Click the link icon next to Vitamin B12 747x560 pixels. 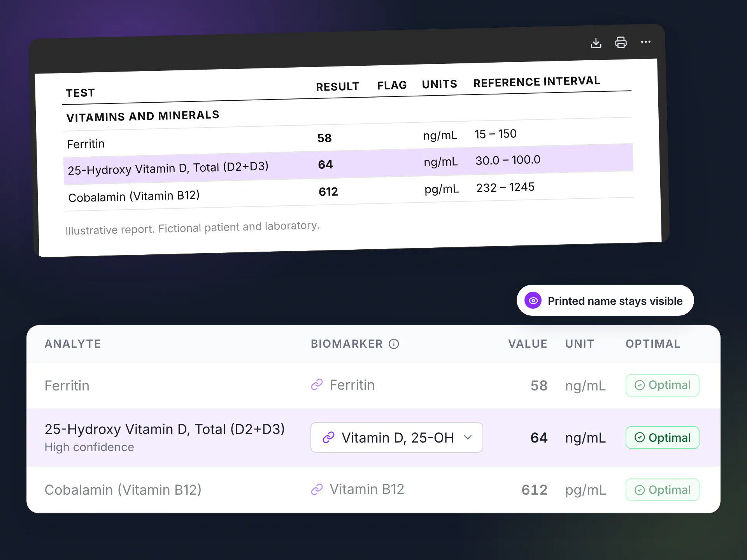pos(317,489)
